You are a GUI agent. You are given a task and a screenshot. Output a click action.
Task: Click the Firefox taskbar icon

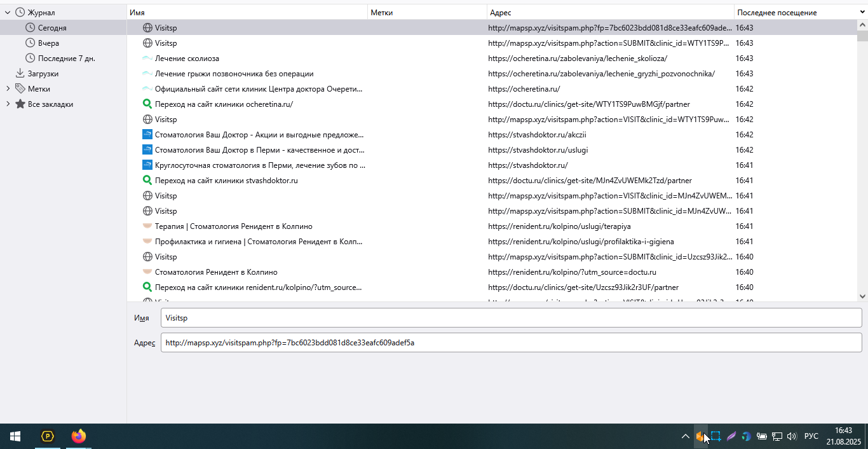point(79,436)
